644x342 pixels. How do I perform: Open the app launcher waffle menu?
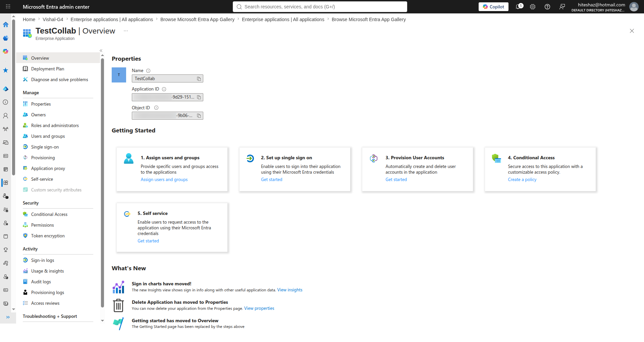(x=8, y=7)
